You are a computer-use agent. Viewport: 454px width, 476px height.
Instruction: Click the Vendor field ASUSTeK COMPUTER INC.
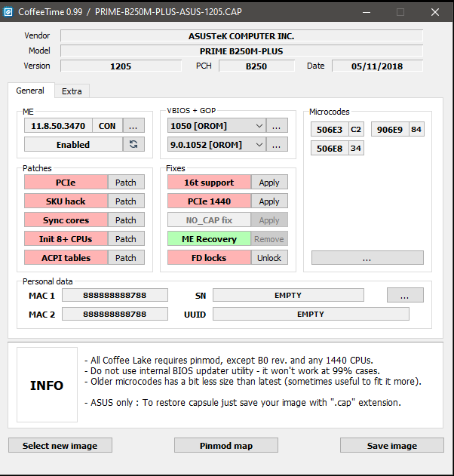coord(241,35)
